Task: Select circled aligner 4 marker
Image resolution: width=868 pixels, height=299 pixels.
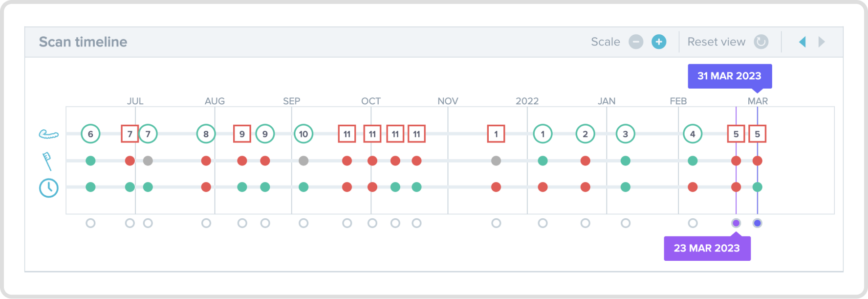Action: [x=693, y=134]
